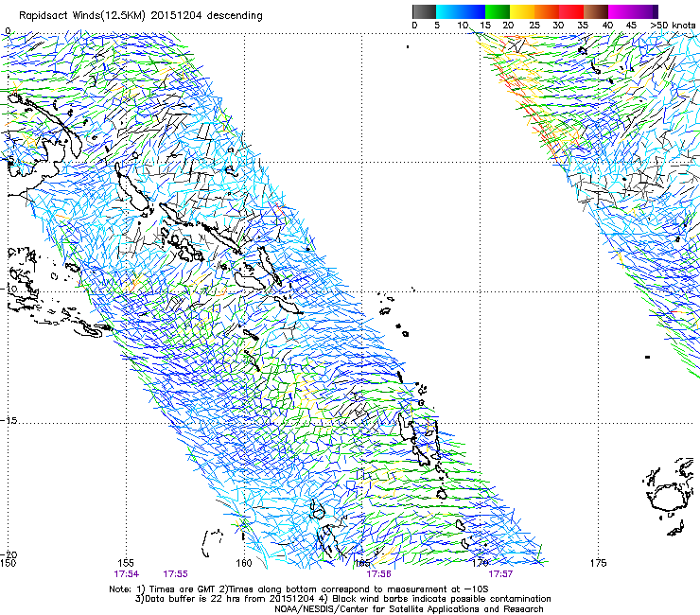The width and height of the screenshot is (700, 615).
Task: Click the magenta-purple 40-50 knots legend segment
Action: pos(633,11)
